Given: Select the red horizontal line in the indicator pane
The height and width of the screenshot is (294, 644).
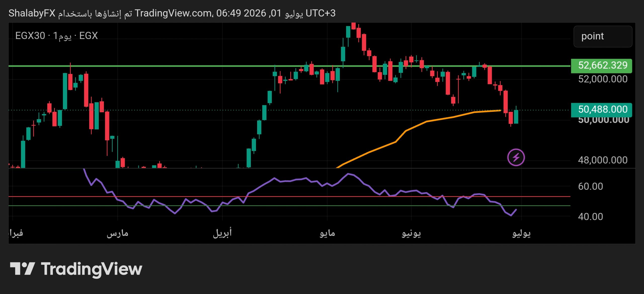Looking at the screenshot, I should [289, 197].
